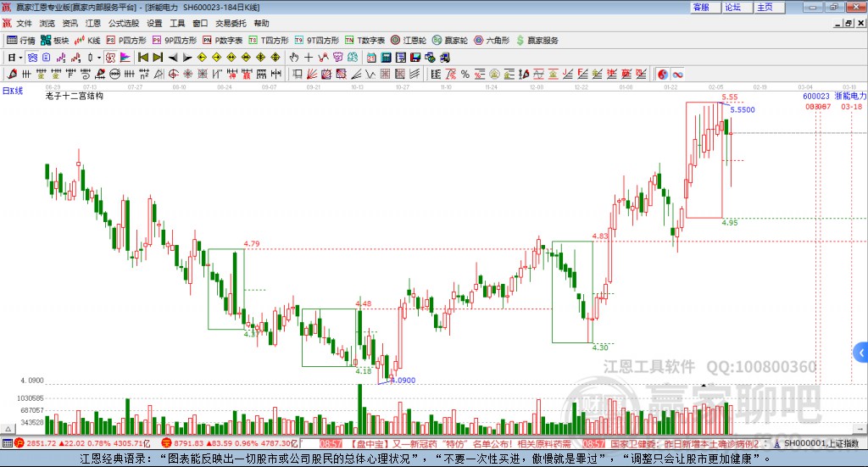Image resolution: width=868 pixels, height=467 pixels.
Task: Select the percent % line tool
Action: pos(465,74)
